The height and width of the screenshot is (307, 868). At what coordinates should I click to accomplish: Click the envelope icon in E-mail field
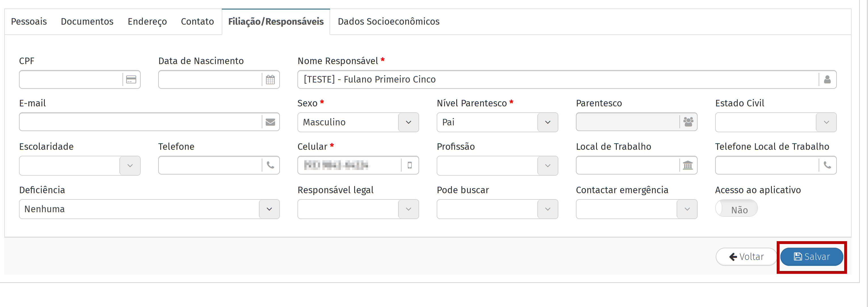tap(270, 122)
